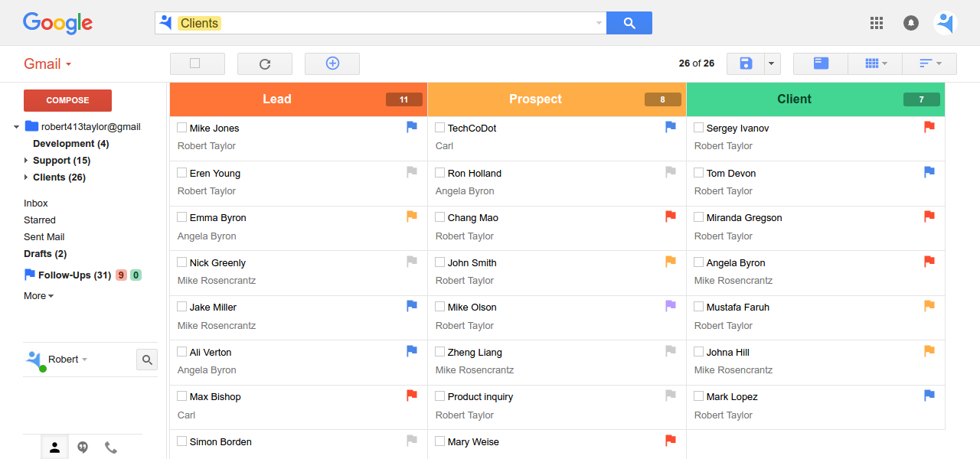Collapse the robert413taylor@gmail folder tree
980x459 pixels.
(17, 127)
